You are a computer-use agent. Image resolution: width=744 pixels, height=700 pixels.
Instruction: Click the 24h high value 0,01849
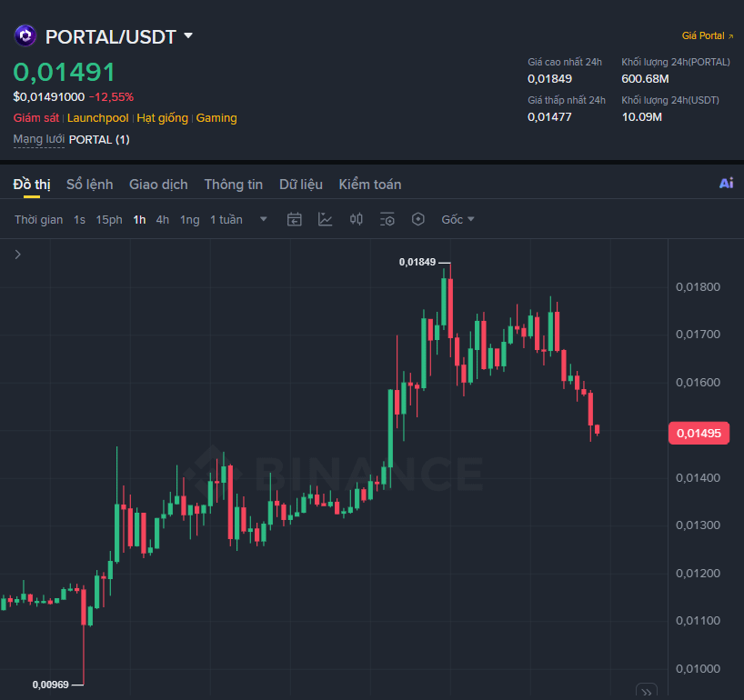[x=549, y=79]
